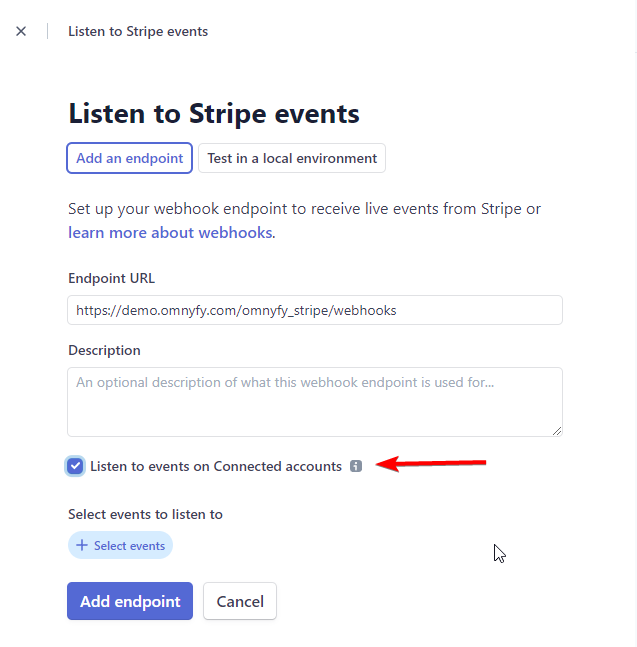
Task: Click the large Listen to Stripe events heading
Action: click(214, 113)
